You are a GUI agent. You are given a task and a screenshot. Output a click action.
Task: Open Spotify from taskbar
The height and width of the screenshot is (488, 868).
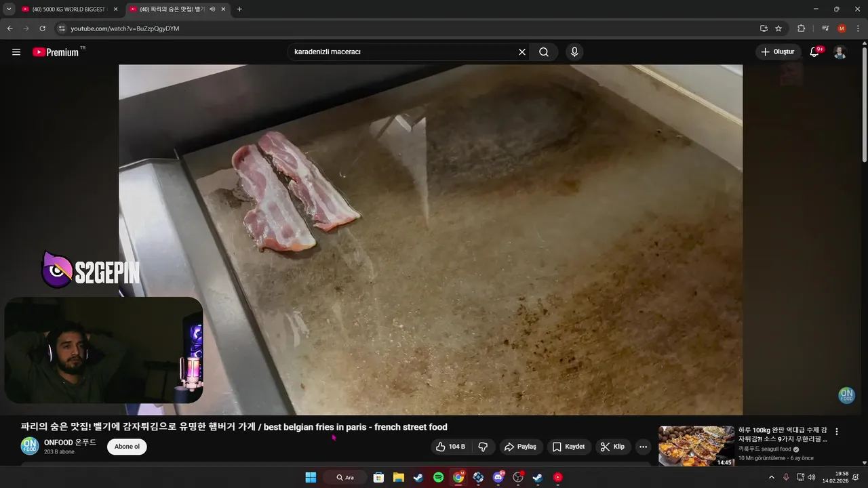pos(438,477)
